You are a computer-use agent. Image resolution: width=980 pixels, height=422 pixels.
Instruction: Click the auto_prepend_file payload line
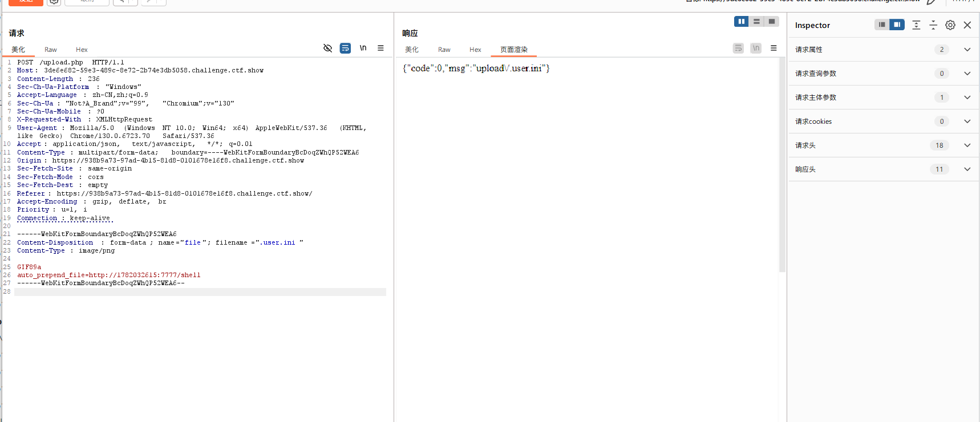(109, 275)
